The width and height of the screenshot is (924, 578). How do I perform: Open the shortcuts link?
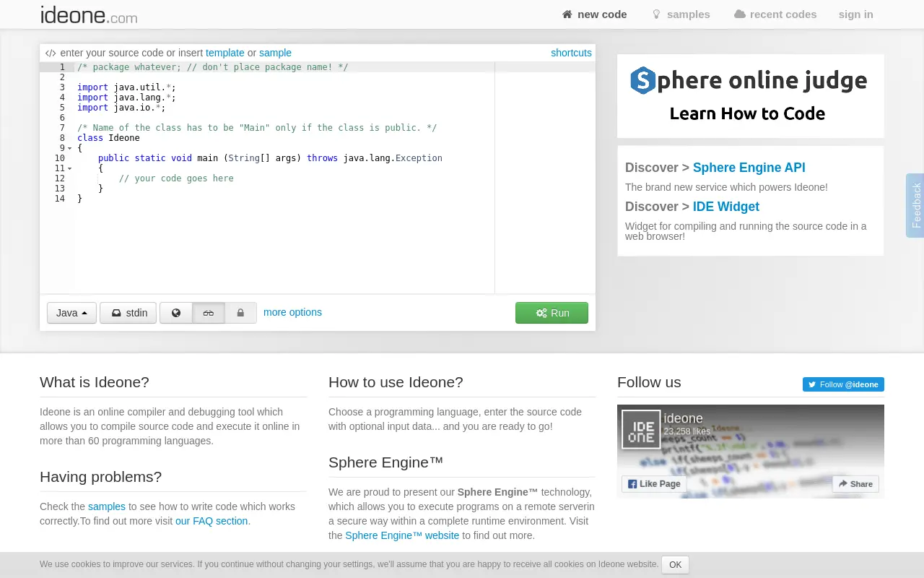click(571, 53)
